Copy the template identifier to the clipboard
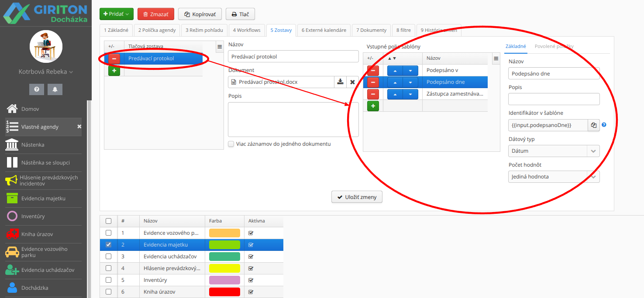This screenshot has width=644, height=298. point(594,125)
